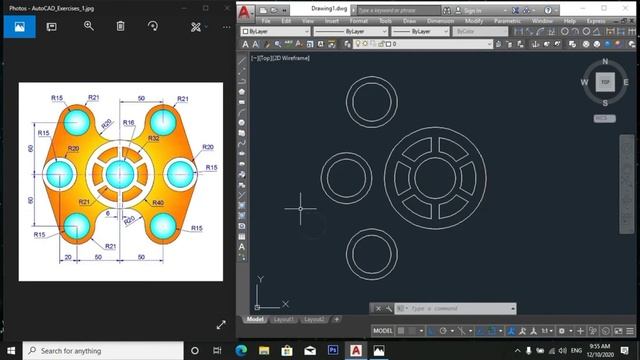Click the wrench customize icon on command line

[389, 309]
